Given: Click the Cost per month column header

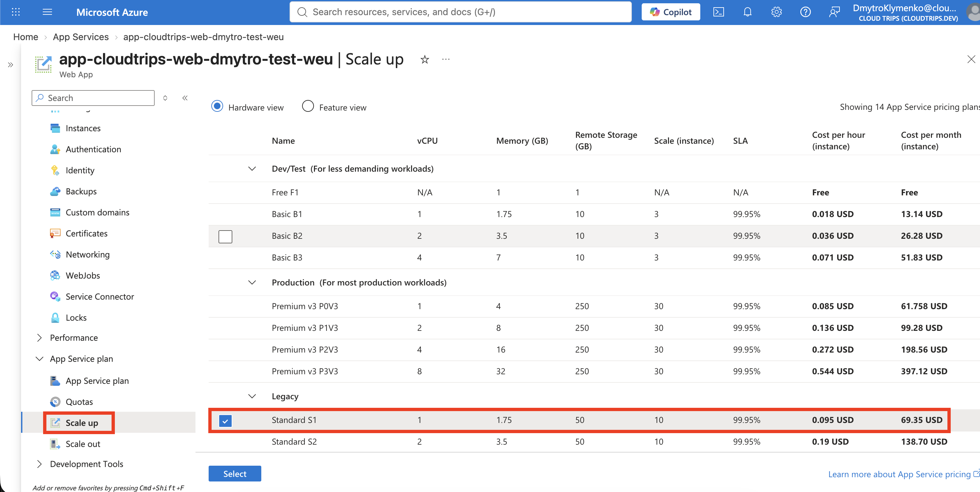Looking at the screenshot, I should tap(931, 141).
